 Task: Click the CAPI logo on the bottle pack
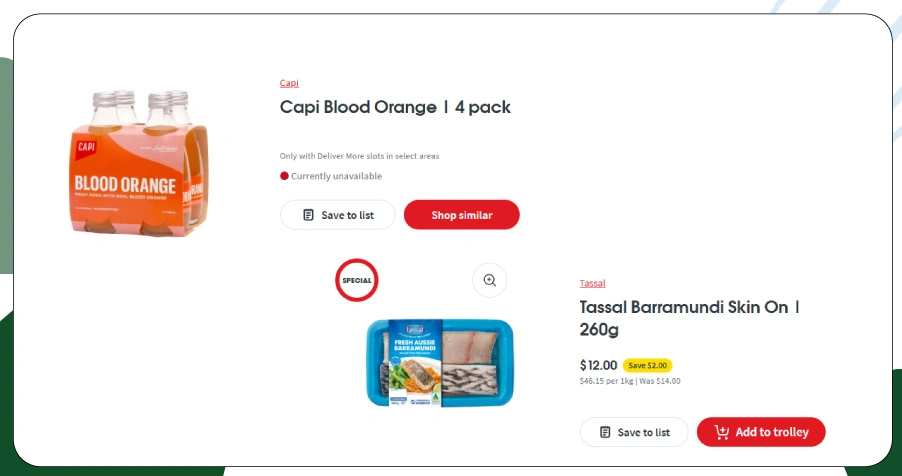point(85,148)
